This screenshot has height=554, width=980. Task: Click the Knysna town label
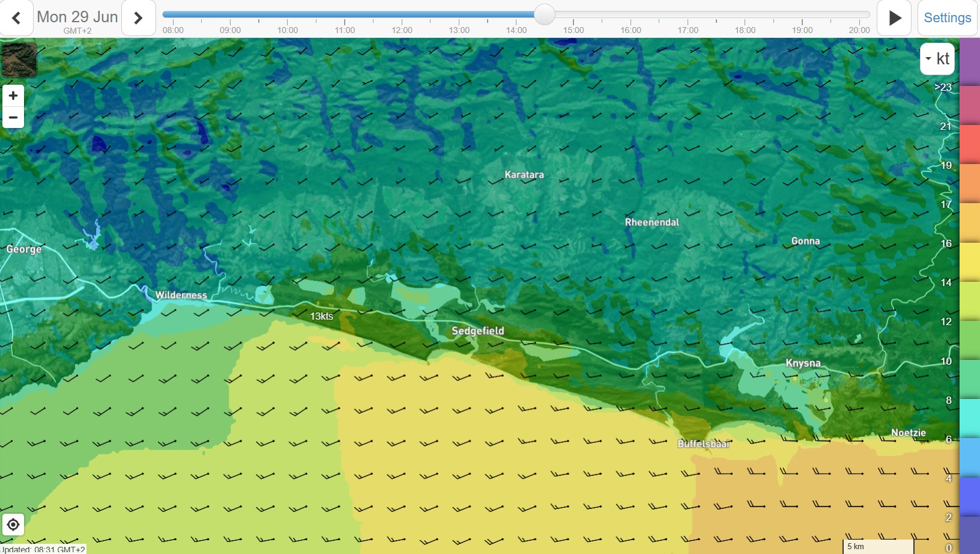pos(803,363)
